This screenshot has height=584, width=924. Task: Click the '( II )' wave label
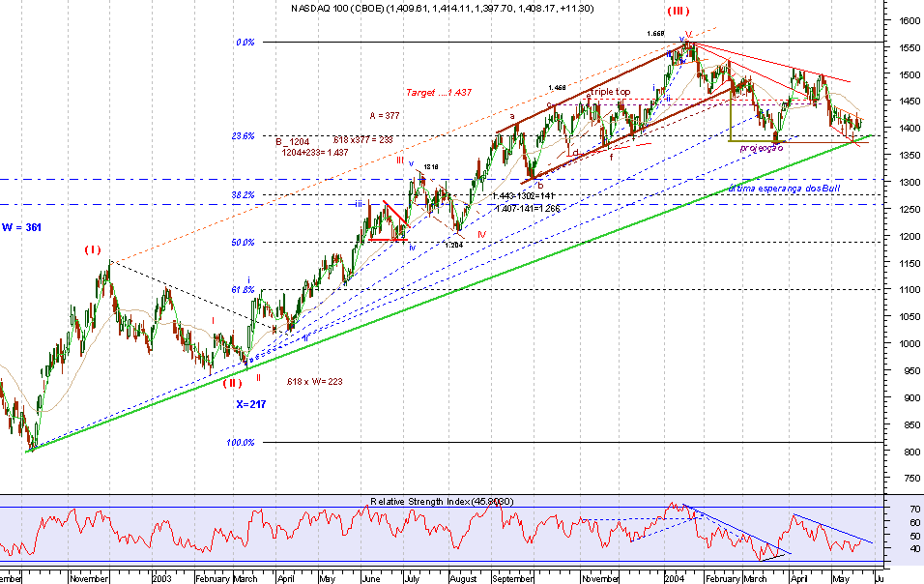tap(232, 383)
